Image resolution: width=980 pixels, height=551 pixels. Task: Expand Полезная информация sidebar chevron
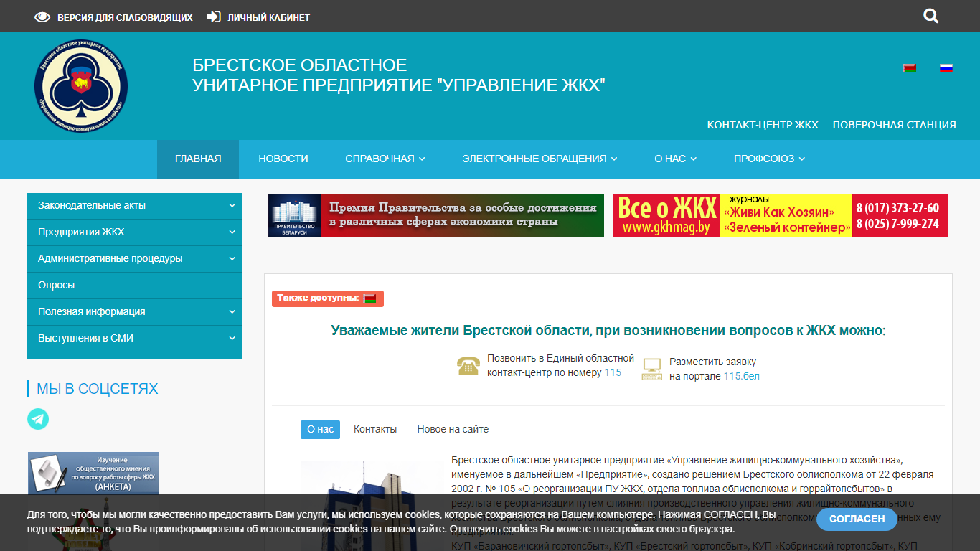pyautogui.click(x=232, y=311)
